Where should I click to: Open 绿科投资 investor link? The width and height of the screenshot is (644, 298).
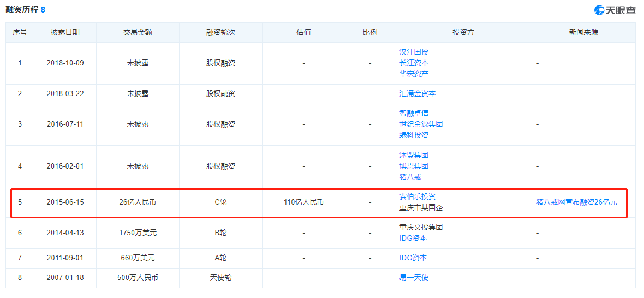[x=414, y=135]
